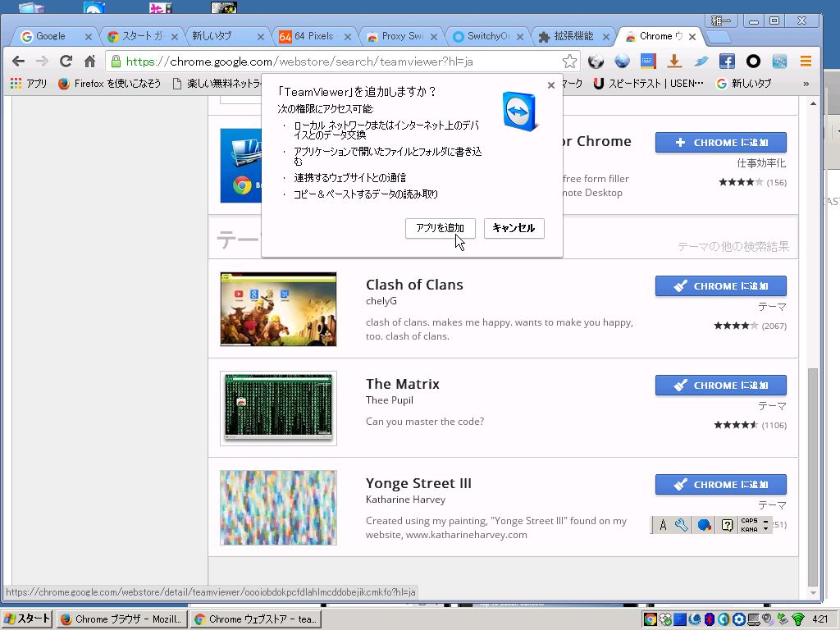The width and height of the screenshot is (840, 630).
Task: Click the Chrome icon in system tray
Action: click(650, 619)
